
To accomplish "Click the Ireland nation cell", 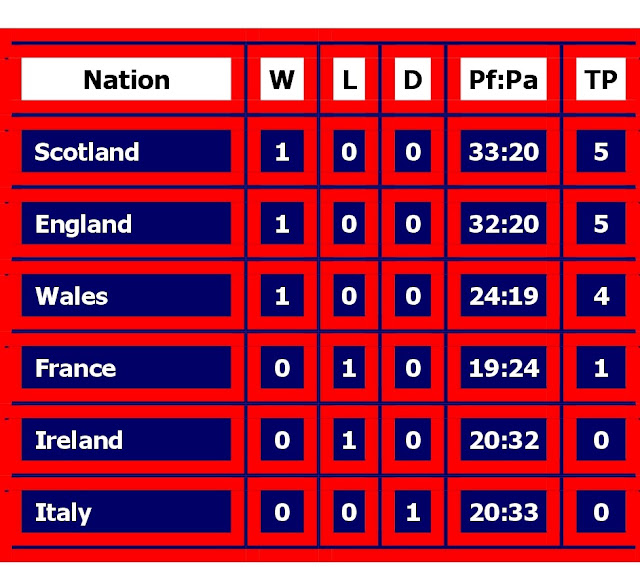I will (126, 439).
